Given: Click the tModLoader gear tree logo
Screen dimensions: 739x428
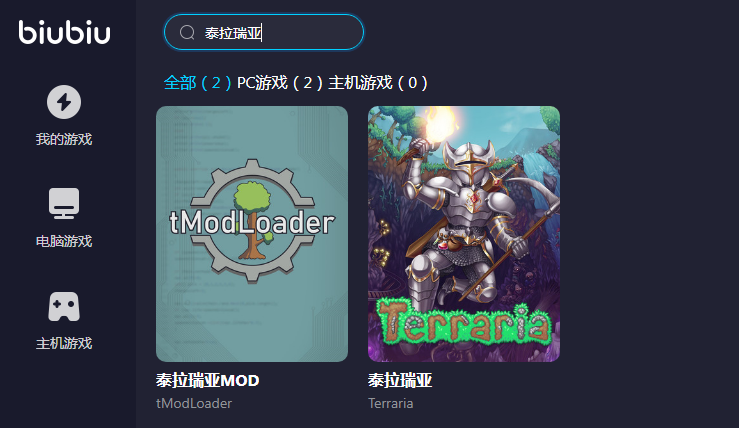Looking at the screenshot, I should pyautogui.click(x=252, y=222).
